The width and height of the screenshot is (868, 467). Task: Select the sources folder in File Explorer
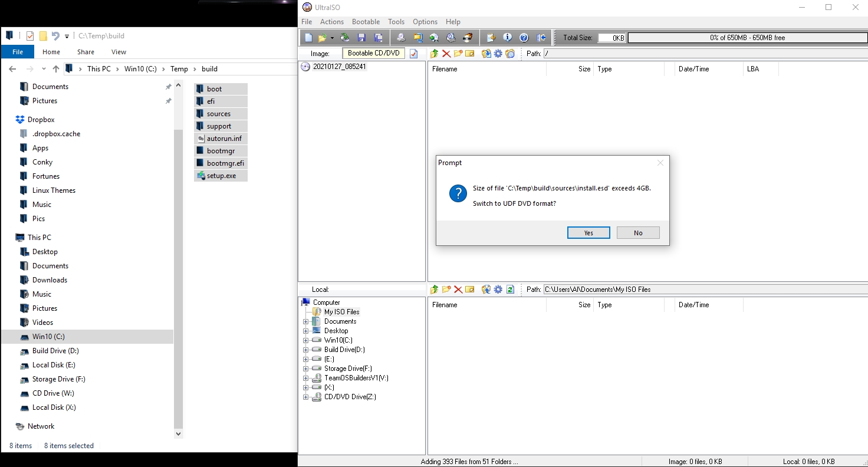(x=221, y=114)
